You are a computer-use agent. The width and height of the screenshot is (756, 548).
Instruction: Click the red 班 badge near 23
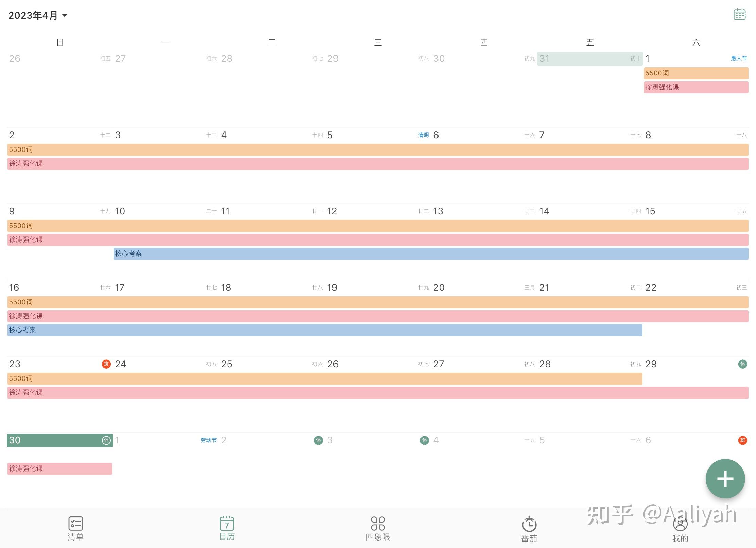106,364
